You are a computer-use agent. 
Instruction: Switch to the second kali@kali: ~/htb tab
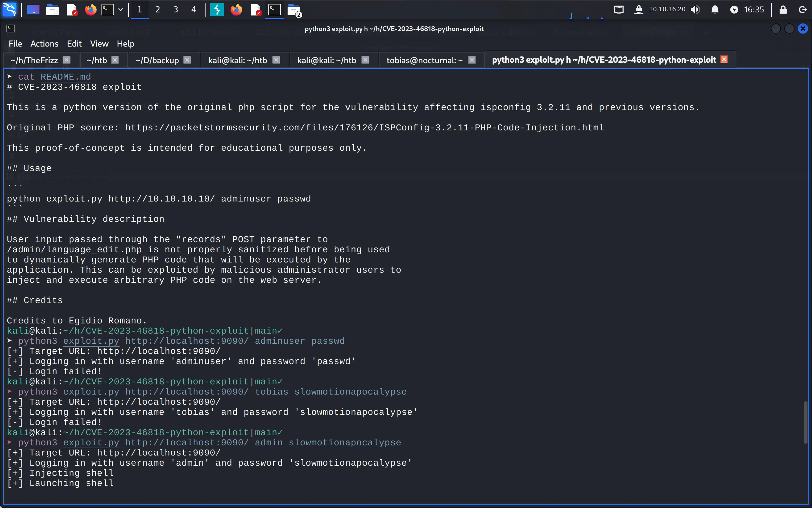(x=327, y=60)
